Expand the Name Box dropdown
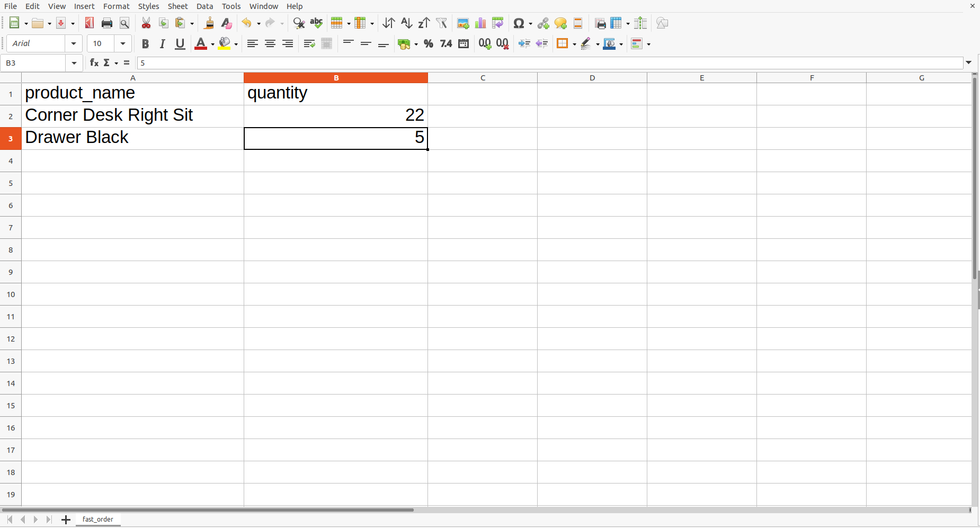Image resolution: width=980 pixels, height=528 pixels. (x=74, y=63)
